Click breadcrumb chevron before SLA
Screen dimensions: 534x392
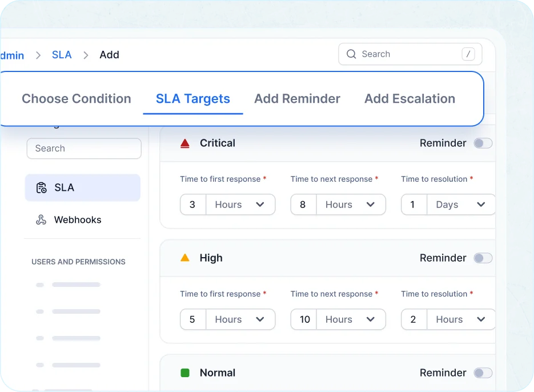pyautogui.click(x=38, y=55)
